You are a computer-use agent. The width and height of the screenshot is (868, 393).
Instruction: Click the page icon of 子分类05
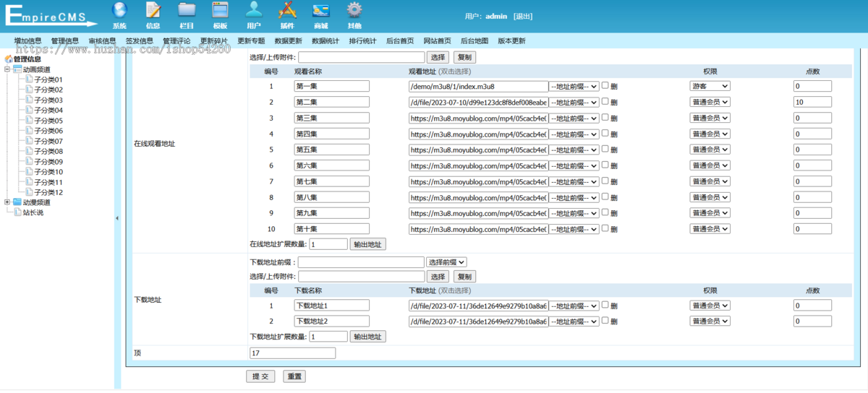29,121
